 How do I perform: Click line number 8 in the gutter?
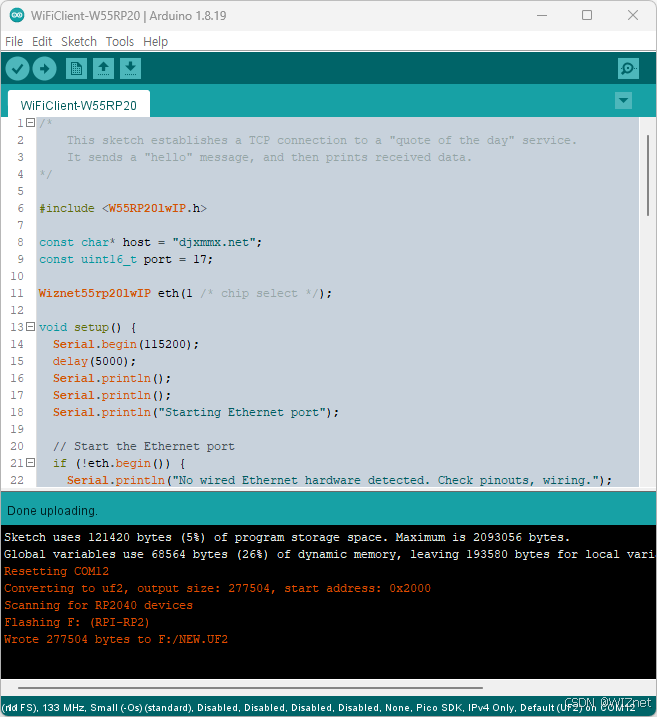click(x=21, y=242)
